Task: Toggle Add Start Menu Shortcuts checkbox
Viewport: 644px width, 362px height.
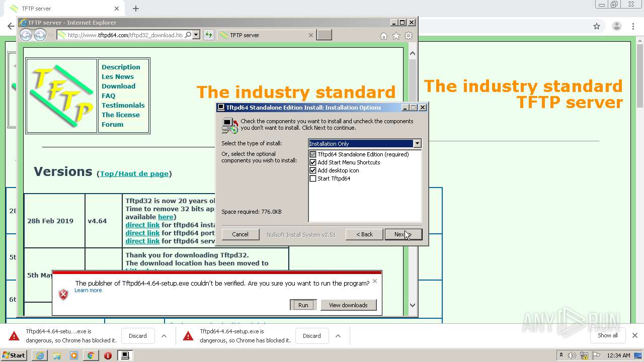Action: pyautogui.click(x=313, y=162)
